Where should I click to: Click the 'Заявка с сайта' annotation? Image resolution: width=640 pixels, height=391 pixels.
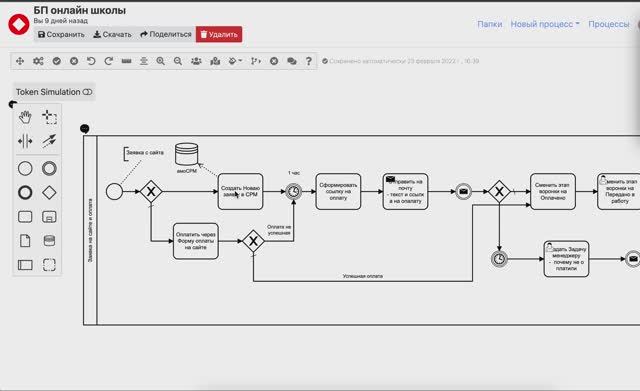pos(144,153)
